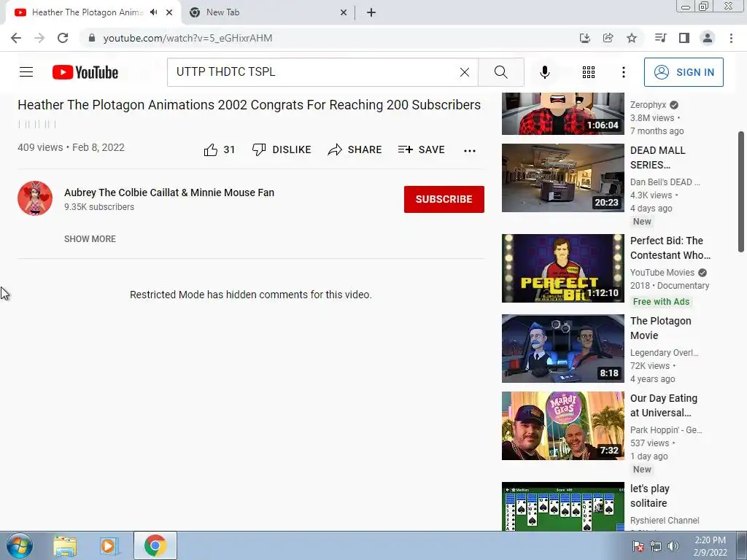Click the thumbs-down dislike icon
This screenshot has height=560, width=747.
click(259, 149)
